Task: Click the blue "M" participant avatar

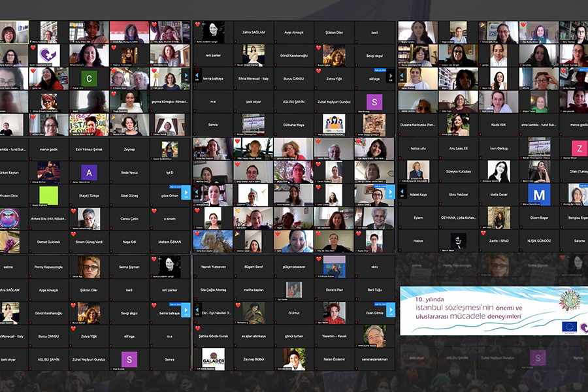Action: (539, 194)
